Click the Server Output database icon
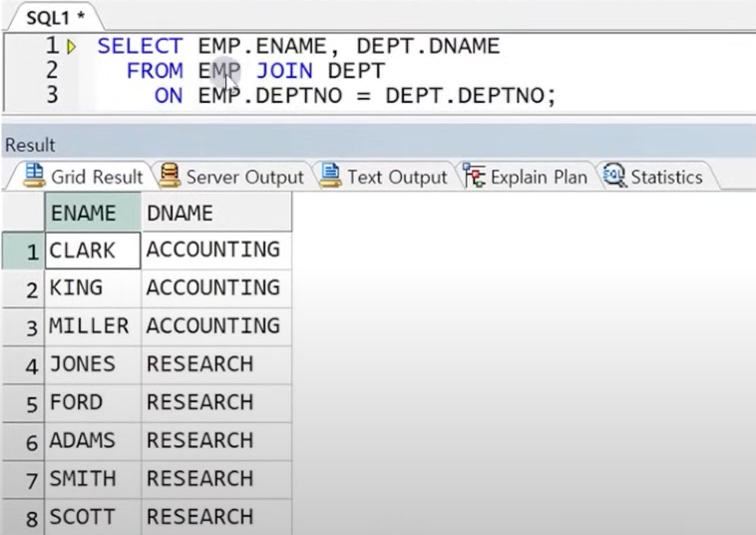756x535 pixels. (170, 176)
